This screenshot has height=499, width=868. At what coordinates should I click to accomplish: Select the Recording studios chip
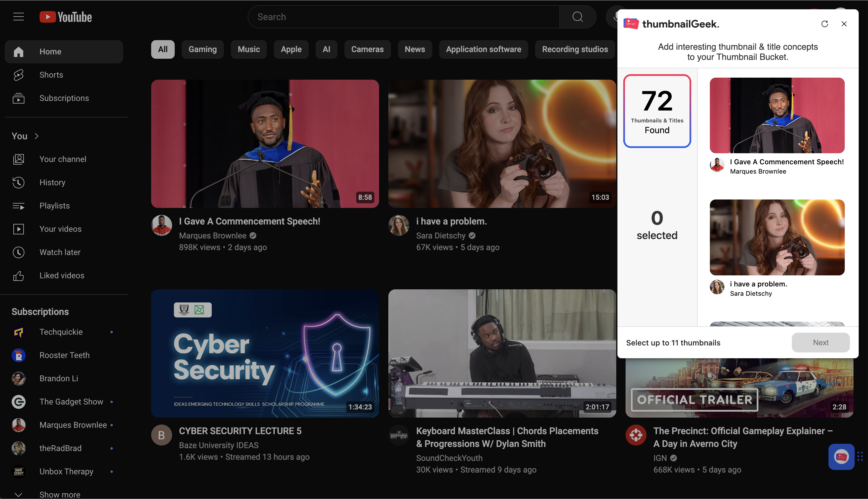(x=575, y=49)
